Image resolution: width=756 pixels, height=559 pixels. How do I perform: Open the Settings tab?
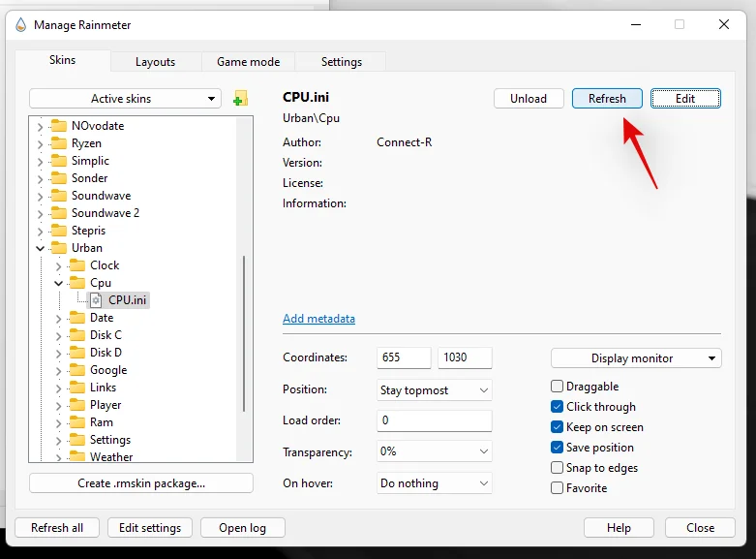coord(342,62)
